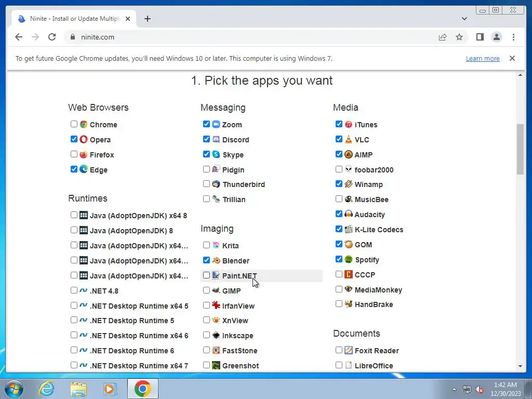The height and width of the screenshot is (399, 532).
Task: Open a new browser tab
Action: click(147, 19)
